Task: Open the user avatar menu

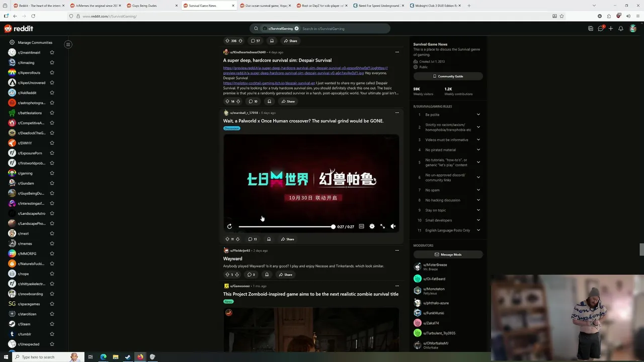Action: pos(633,29)
